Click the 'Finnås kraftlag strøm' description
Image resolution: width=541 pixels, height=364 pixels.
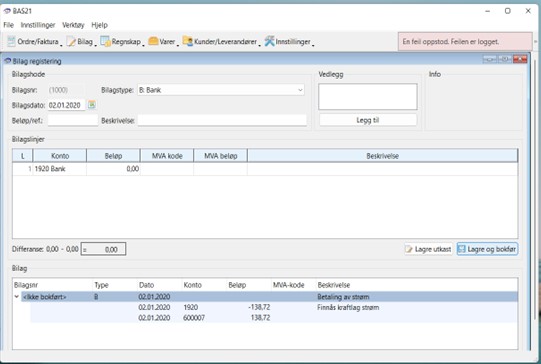point(348,307)
